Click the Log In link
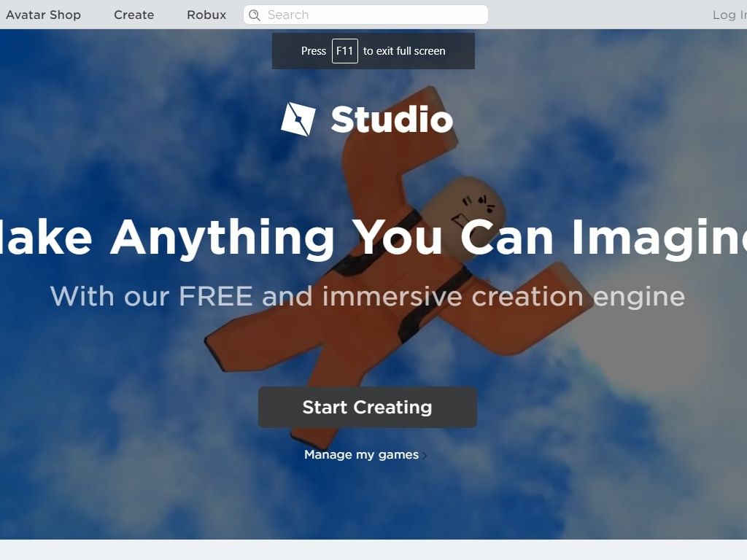 pyautogui.click(x=729, y=15)
